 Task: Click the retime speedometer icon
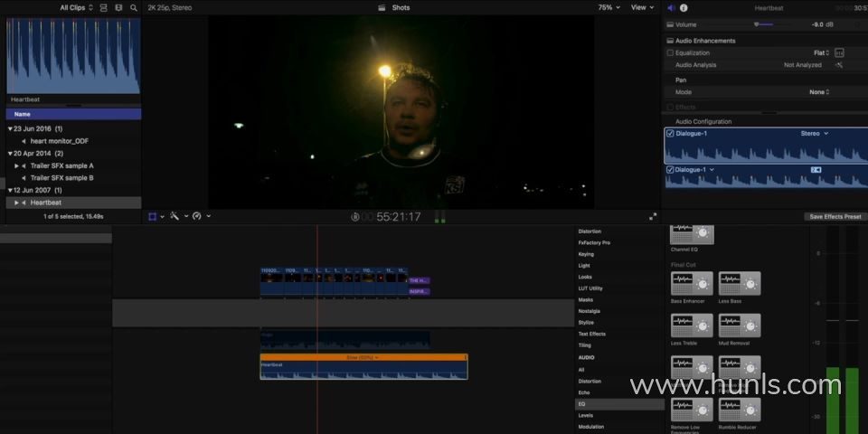tap(196, 216)
